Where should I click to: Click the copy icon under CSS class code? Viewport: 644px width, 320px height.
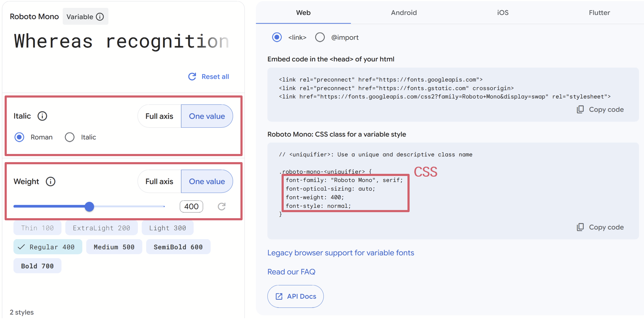[580, 227]
